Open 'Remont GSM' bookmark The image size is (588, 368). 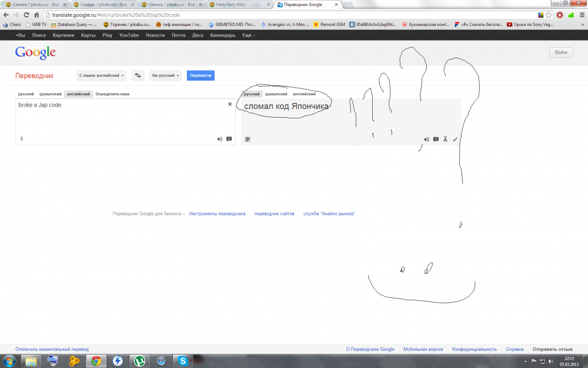[x=329, y=24]
